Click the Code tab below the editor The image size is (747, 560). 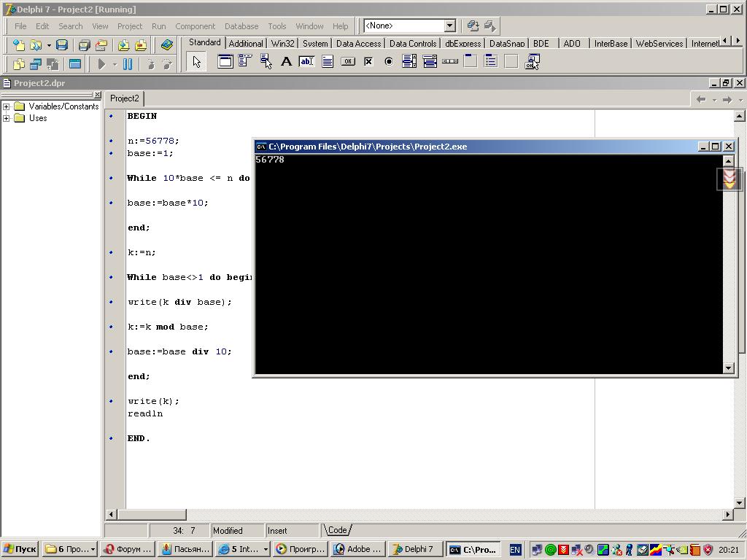coord(337,530)
